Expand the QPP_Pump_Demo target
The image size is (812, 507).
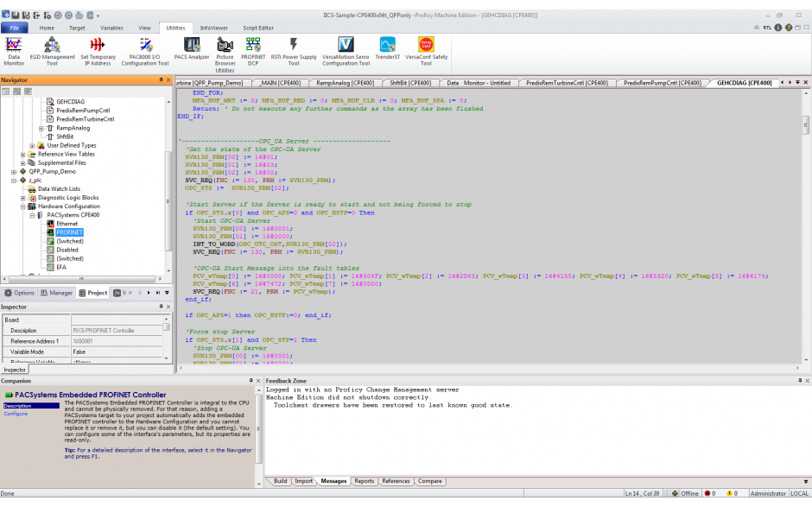click(14, 172)
